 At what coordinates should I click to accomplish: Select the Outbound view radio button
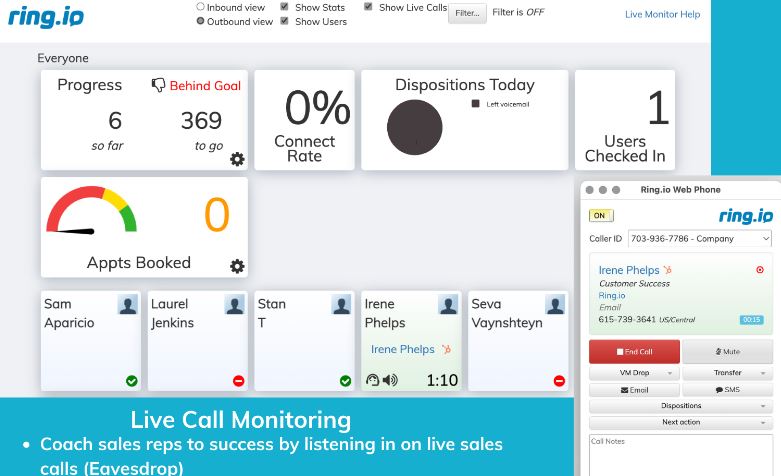[200, 21]
